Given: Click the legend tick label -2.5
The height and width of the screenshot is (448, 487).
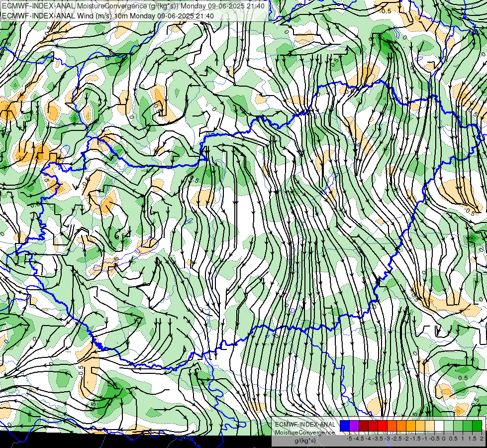Looking at the screenshot, I should tap(396, 439).
